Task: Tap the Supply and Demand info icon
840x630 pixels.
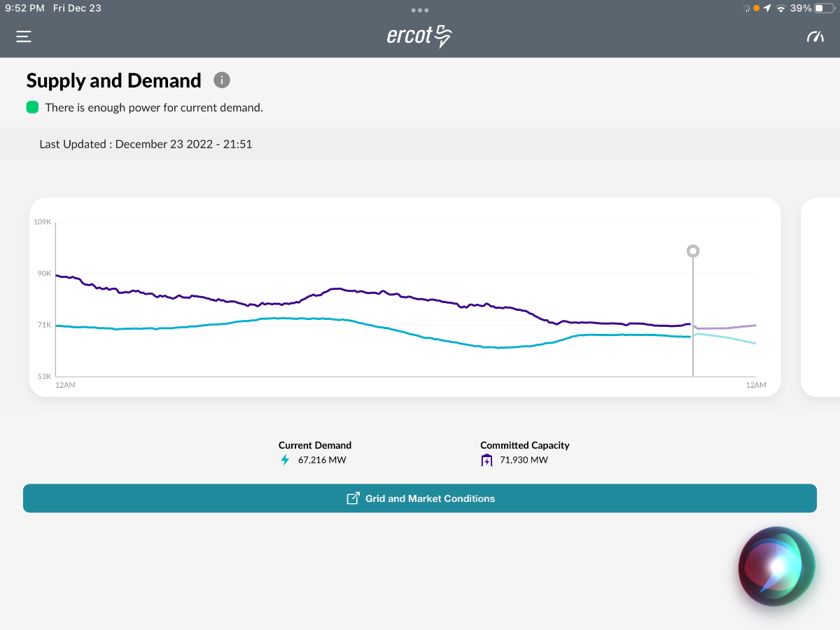Action: (221, 80)
